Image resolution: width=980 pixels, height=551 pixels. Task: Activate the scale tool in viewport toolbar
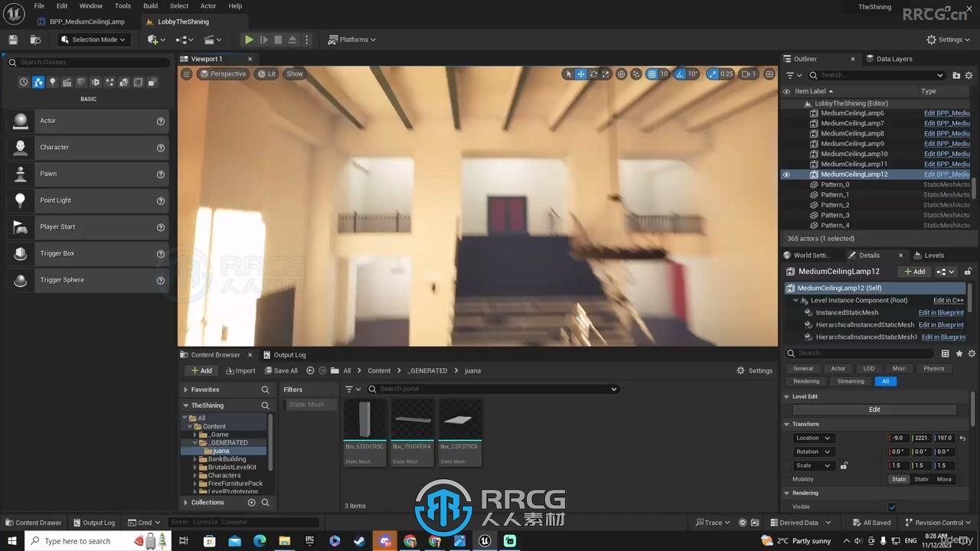click(x=606, y=74)
